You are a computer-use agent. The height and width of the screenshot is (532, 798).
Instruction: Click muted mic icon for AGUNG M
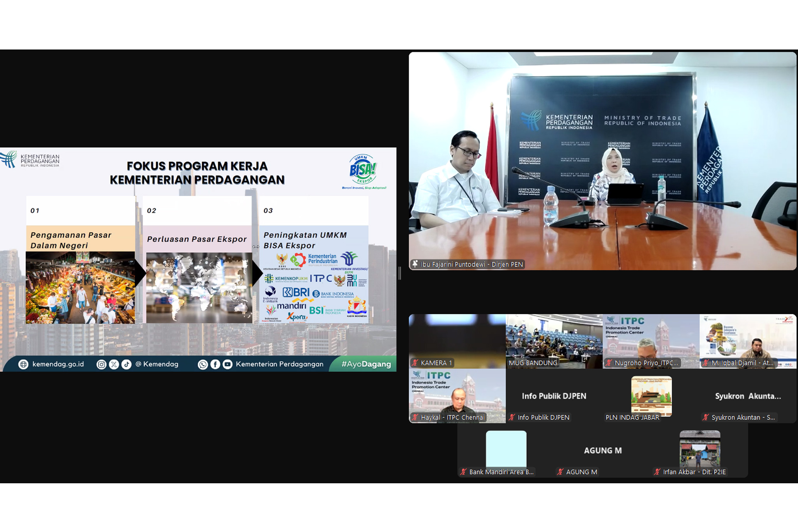click(x=560, y=472)
